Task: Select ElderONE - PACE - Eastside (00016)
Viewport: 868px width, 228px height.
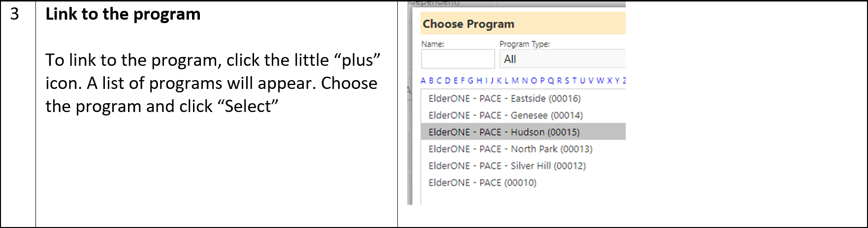Action: point(505,98)
